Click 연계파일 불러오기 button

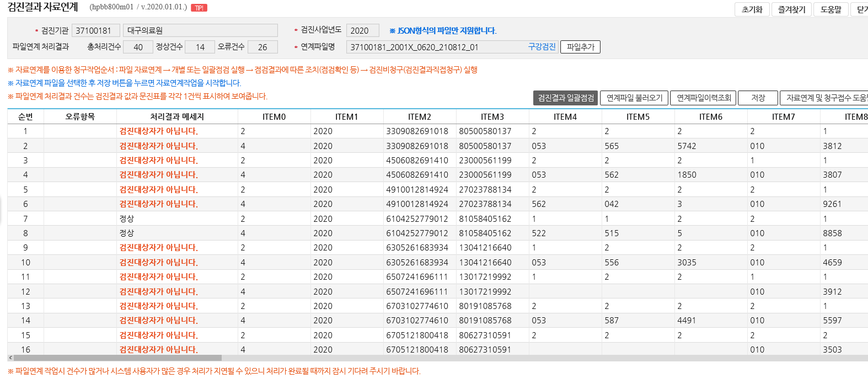coord(634,98)
